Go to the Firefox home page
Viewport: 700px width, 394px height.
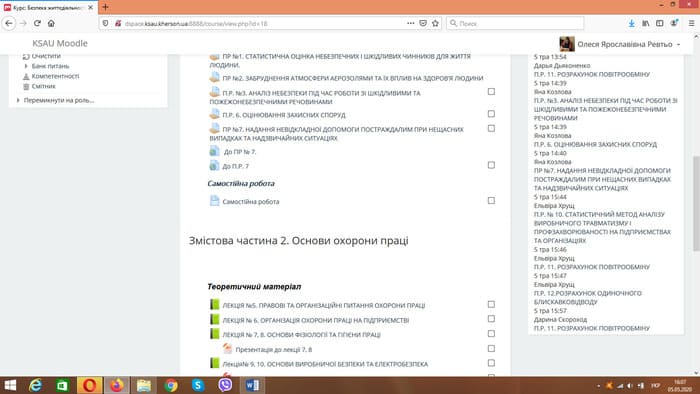(x=51, y=23)
